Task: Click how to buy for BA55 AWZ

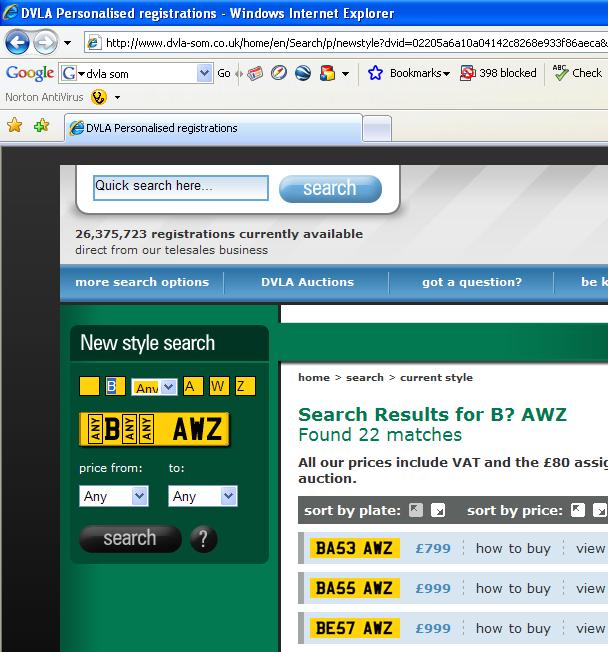Action: click(x=513, y=588)
